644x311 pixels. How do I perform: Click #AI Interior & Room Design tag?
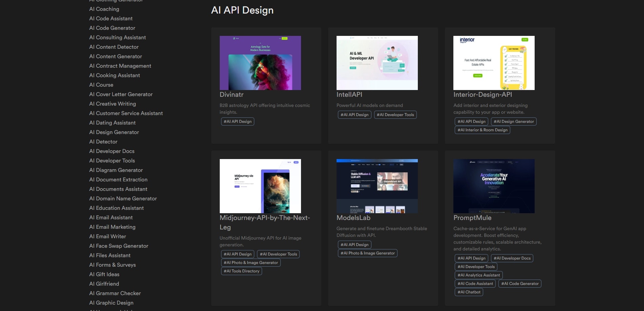(482, 130)
